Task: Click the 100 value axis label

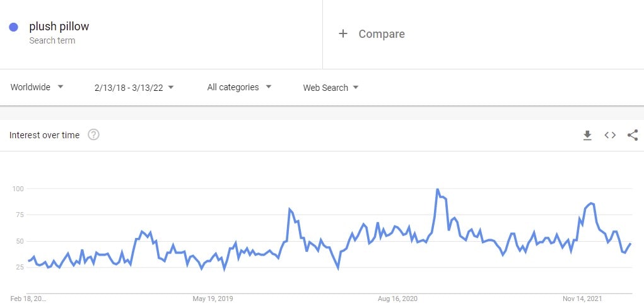Action: (x=17, y=189)
